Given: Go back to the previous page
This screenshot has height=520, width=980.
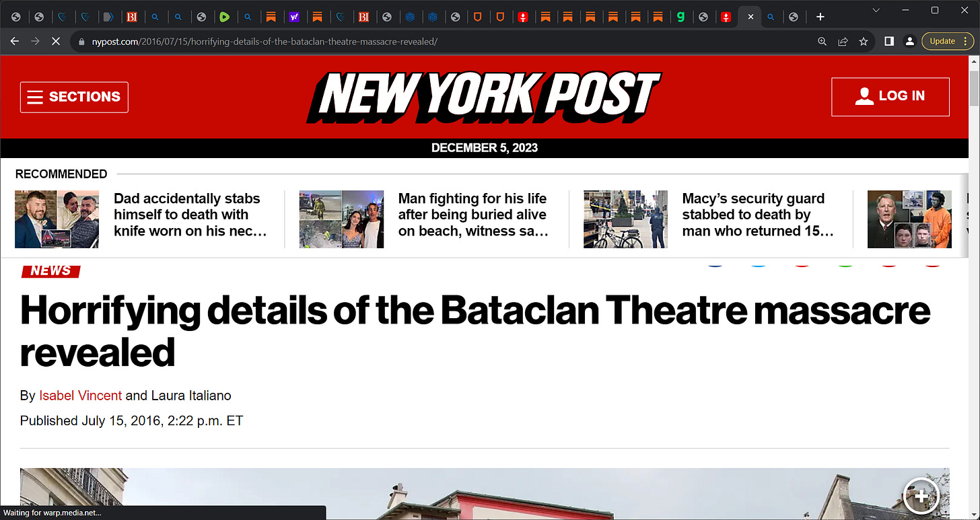Looking at the screenshot, I should tap(15, 41).
